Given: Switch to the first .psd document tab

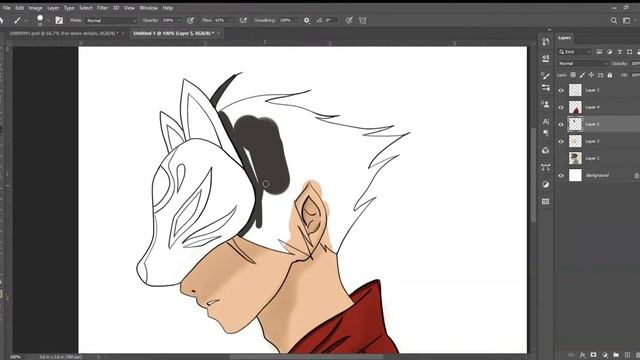Looking at the screenshot, I should (64, 33).
